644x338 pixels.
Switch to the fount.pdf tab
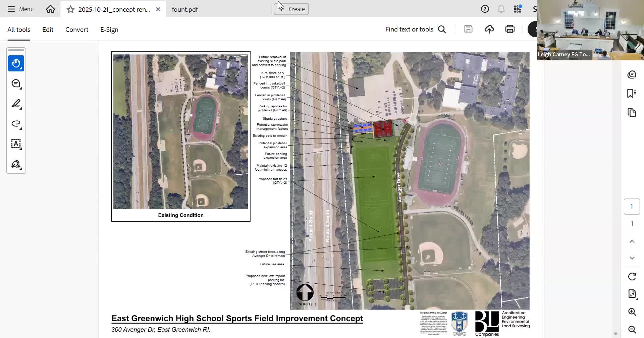tap(185, 9)
